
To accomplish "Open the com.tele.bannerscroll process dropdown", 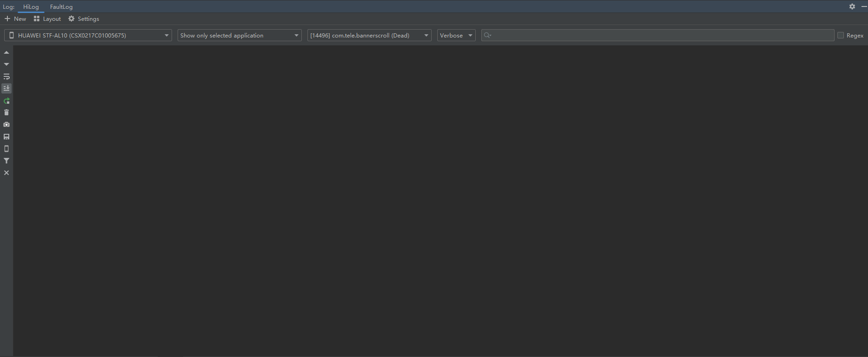I will [370, 35].
